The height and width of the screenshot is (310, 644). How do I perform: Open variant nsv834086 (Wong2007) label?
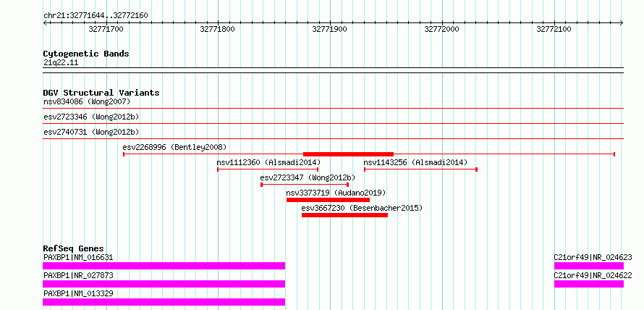87,101
